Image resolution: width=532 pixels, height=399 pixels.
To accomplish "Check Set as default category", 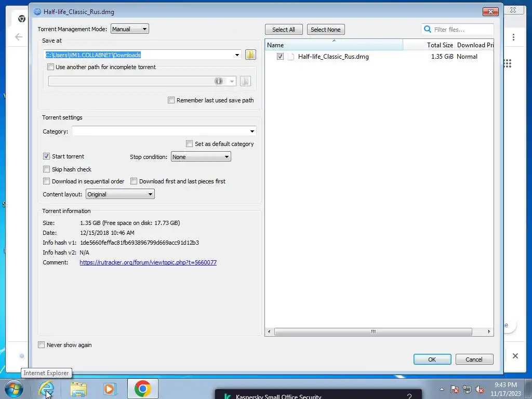I will [189, 144].
